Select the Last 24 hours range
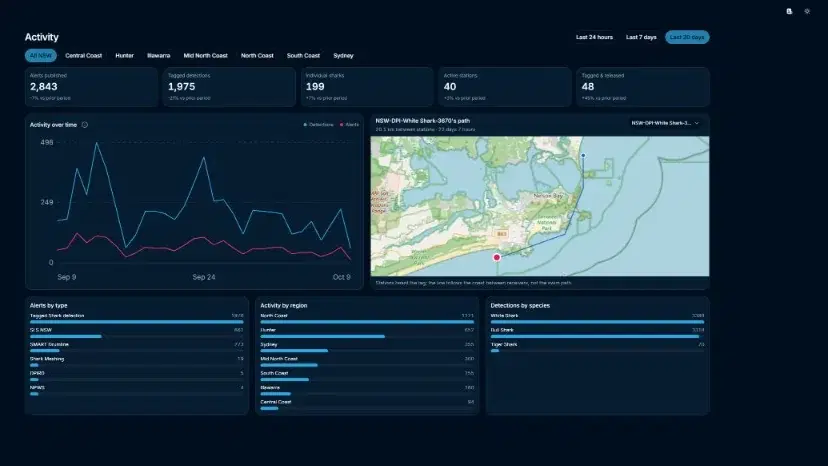The height and width of the screenshot is (466, 828). pos(594,38)
